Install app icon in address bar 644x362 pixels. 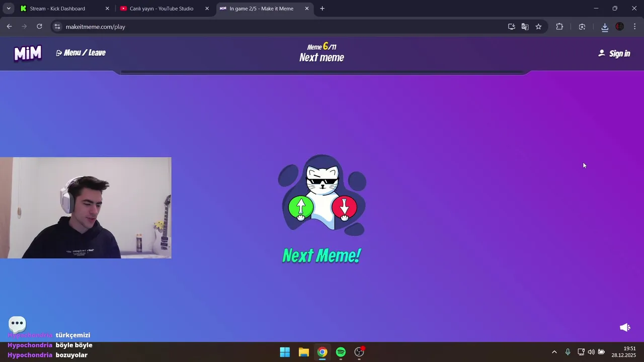click(512, 27)
